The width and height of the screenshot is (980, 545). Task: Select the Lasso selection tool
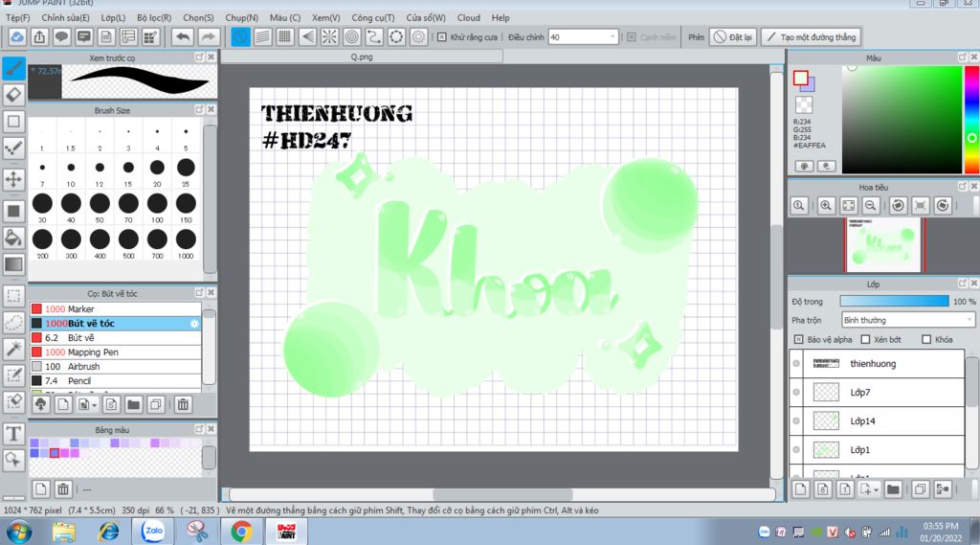13,323
